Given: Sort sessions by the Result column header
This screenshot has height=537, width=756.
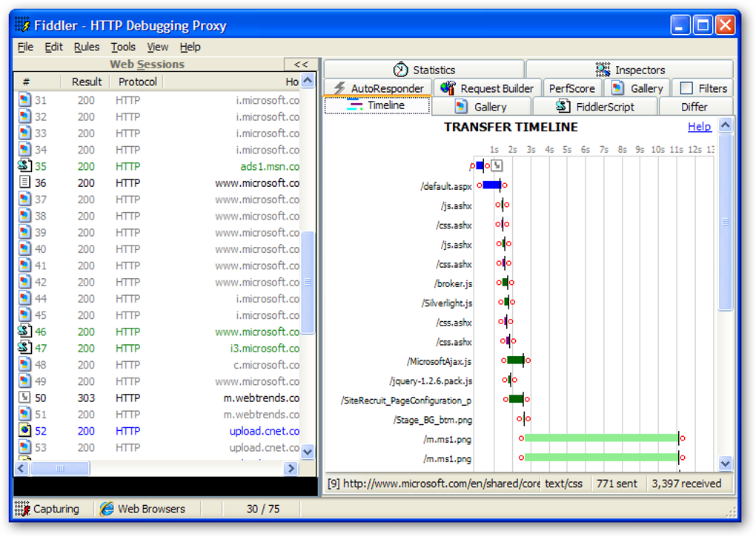Looking at the screenshot, I should coord(85,82).
